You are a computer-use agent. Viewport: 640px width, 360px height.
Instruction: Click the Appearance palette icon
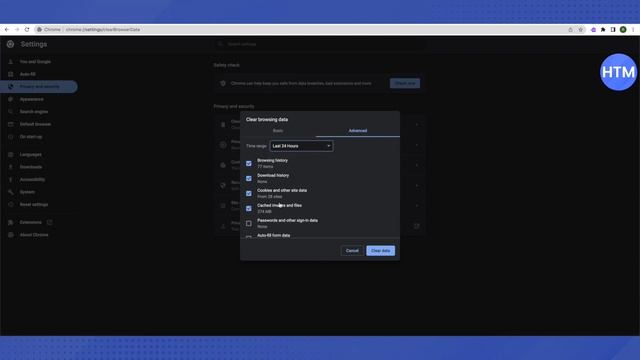11,99
